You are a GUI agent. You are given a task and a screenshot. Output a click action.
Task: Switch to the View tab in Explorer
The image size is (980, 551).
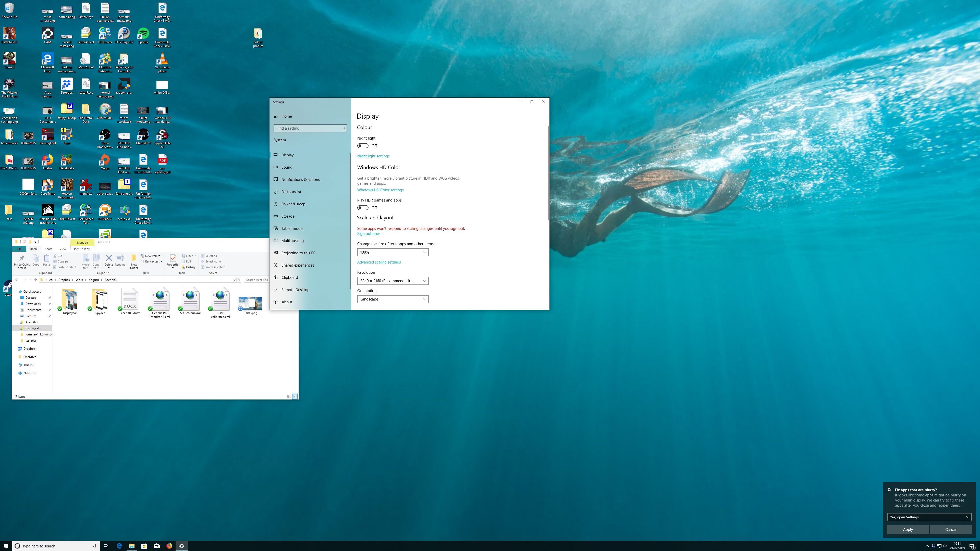(63, 249)
